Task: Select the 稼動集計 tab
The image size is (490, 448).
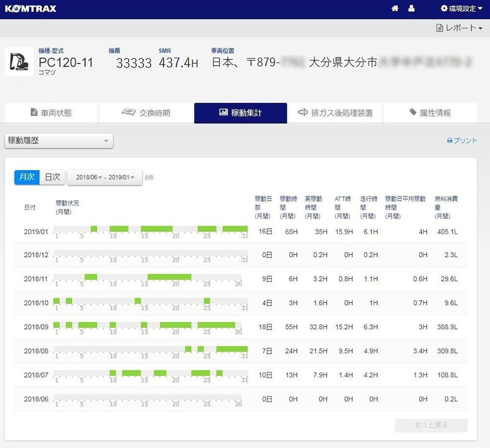Action: pyautogui.click(x=241, y=113)
